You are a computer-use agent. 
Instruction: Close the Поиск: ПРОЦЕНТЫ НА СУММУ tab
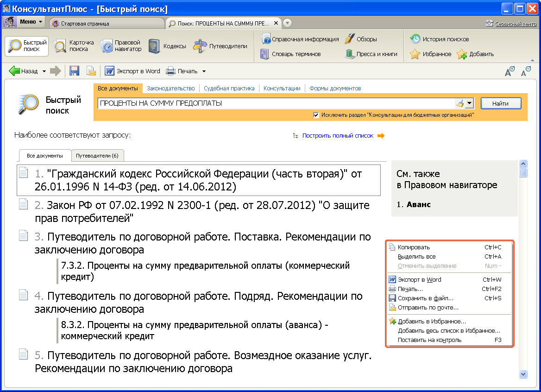pyautogui.click(x=276, y=23)
